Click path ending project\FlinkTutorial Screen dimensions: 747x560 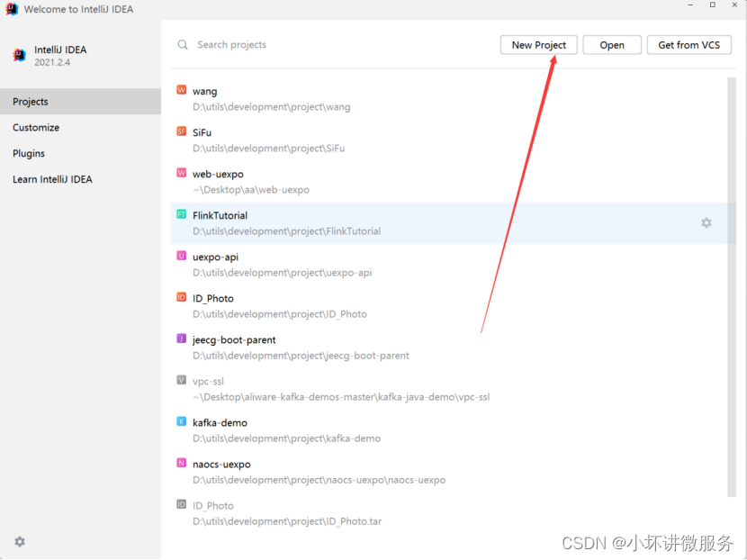pos(286,231)
